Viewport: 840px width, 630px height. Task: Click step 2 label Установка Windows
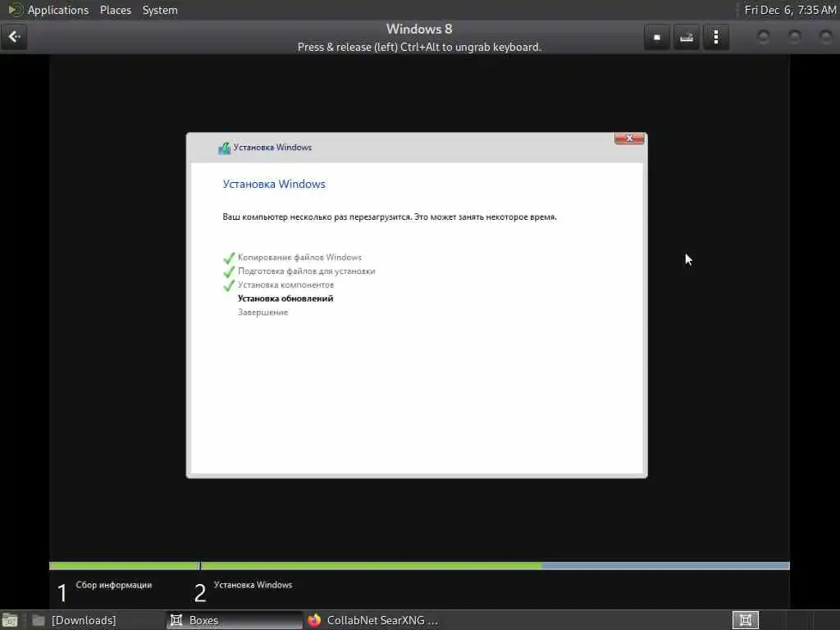253,585
